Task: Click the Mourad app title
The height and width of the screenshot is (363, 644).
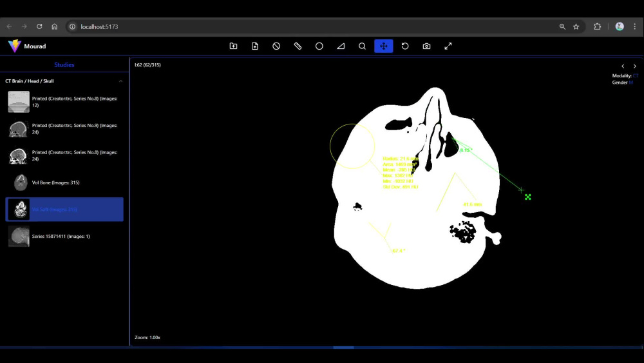Action: [x=35, y=46]
